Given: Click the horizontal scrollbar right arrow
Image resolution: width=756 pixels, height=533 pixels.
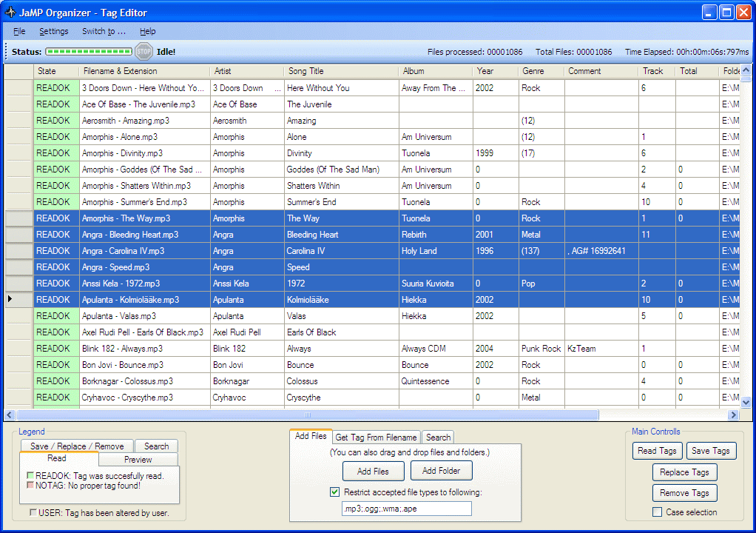Looking at the screenshot, I should 733,415.
